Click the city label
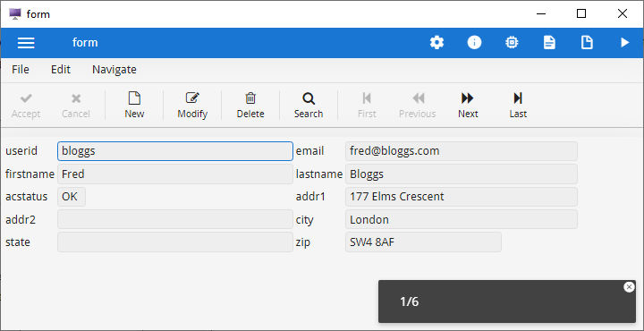The width and height of the screenshot is (644, 331). tap(305, 220)
